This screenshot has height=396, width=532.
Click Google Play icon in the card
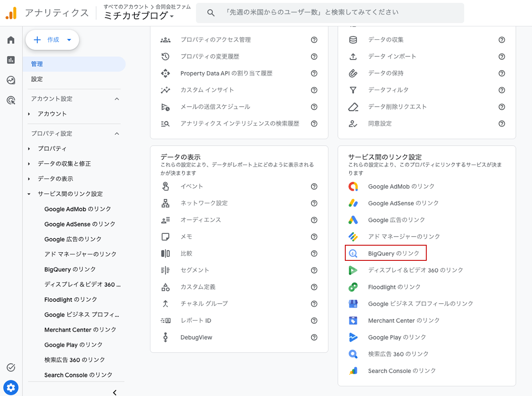353,338
